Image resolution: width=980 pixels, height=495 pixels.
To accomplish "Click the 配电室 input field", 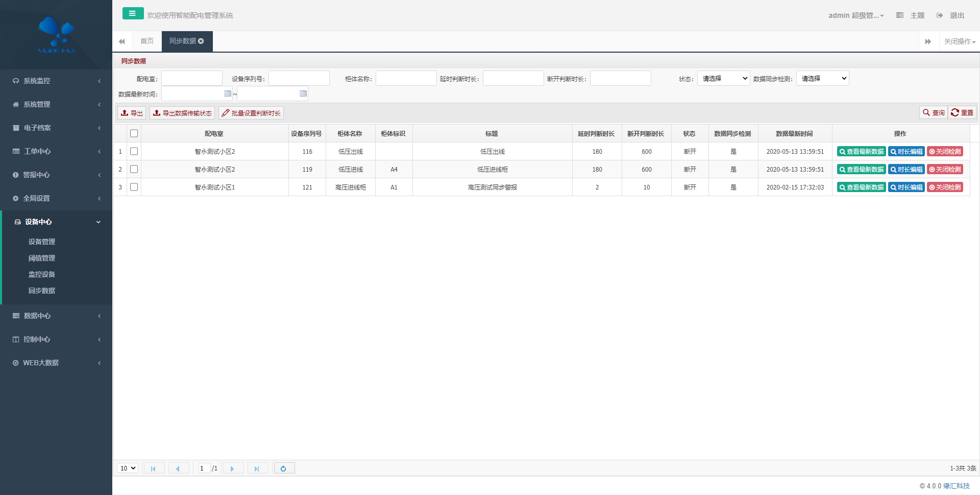I will tap(192, 79).
